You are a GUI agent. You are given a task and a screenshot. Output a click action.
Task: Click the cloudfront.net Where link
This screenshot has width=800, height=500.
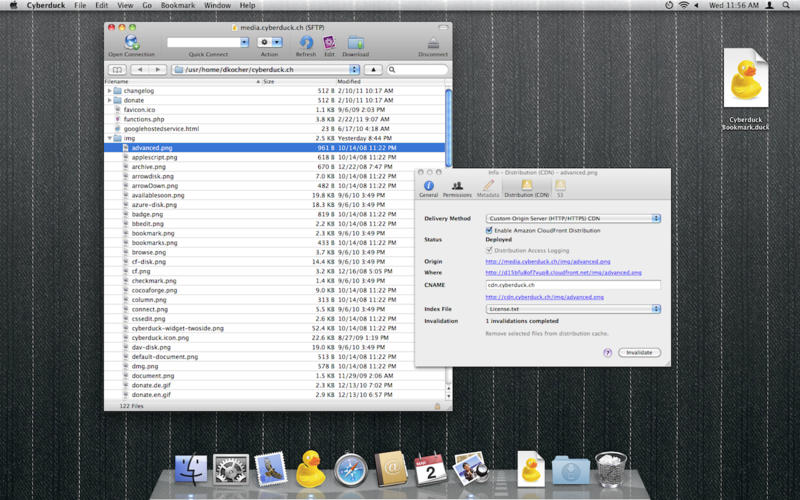(x=563, y=272)
